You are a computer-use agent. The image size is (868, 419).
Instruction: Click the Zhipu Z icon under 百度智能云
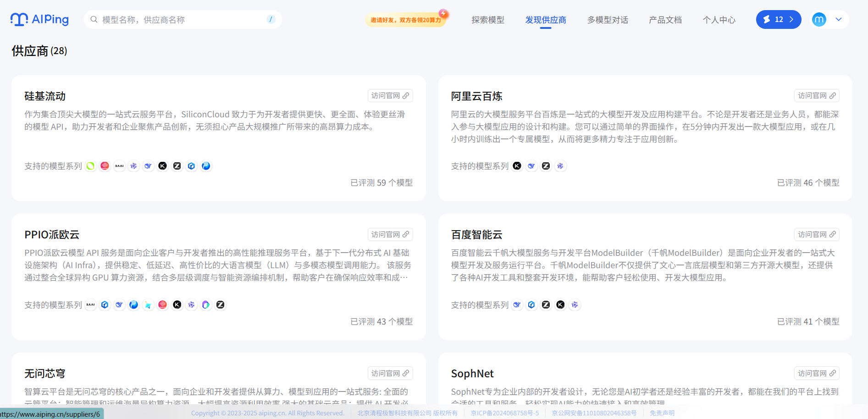point(546,305)
